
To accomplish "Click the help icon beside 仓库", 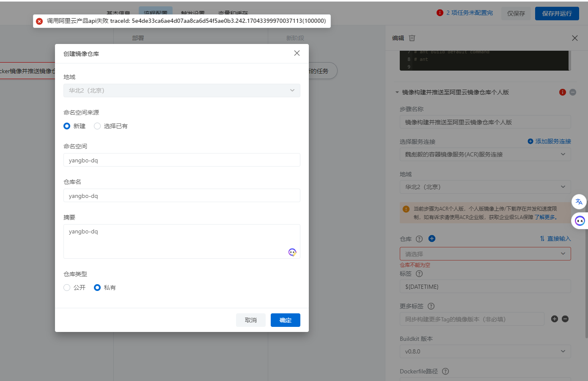I will tap(419, 239).
